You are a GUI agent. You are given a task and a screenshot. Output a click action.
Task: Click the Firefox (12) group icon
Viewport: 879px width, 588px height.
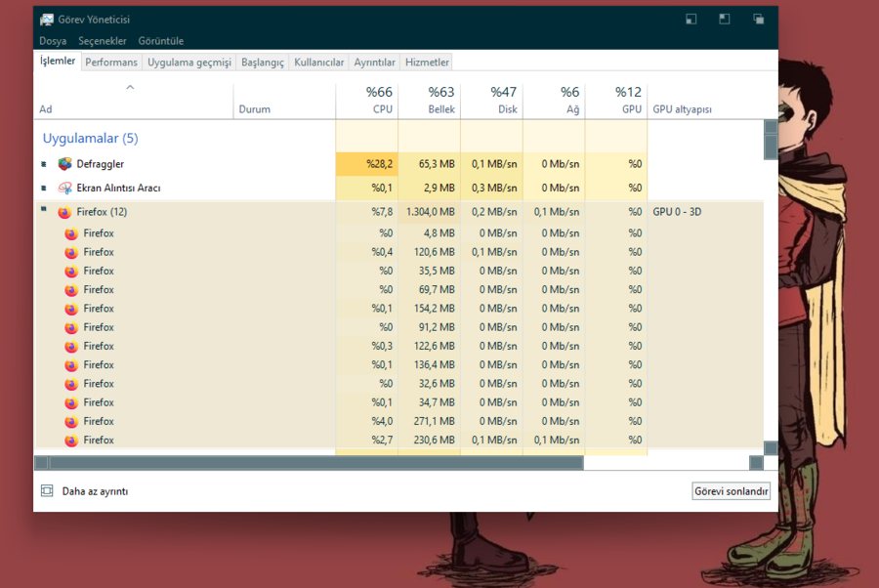tap(64, 212)
